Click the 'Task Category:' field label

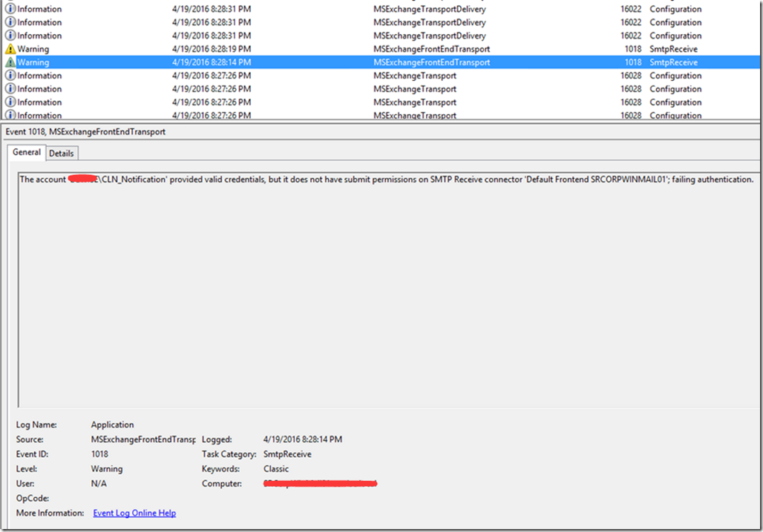[229, 454]
